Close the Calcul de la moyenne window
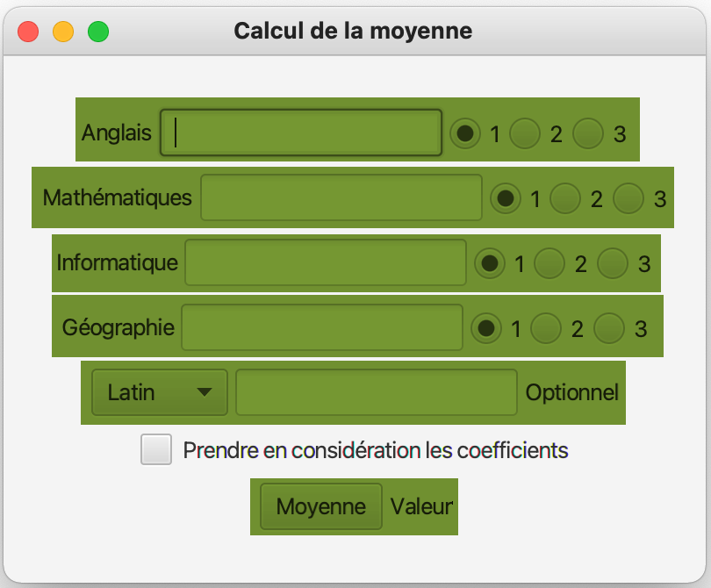The image size is (711, 588). [x=28, y=32]
